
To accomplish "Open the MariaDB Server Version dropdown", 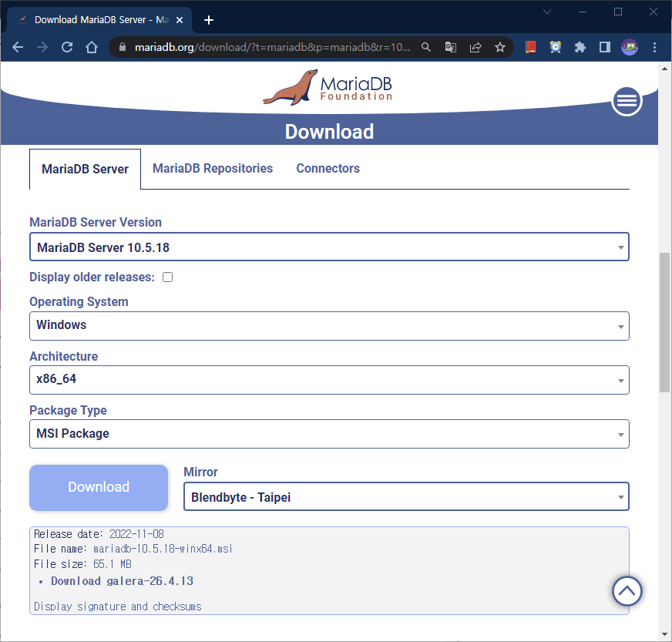I will pyautogui.click(x=329, y=247).
